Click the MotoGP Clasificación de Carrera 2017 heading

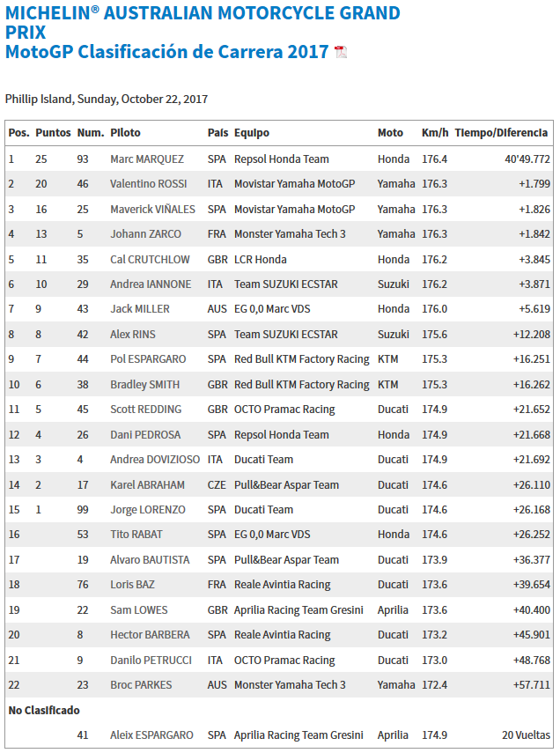tap(166, 51)
